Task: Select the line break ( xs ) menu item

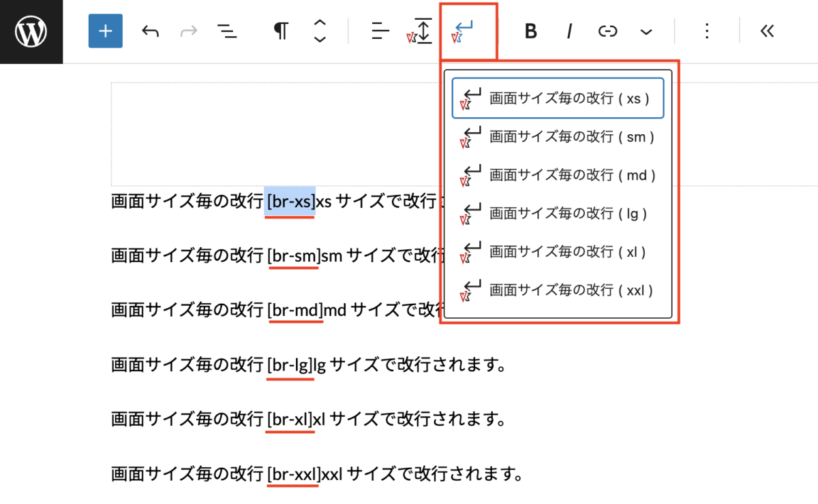Action: point(558,99)
